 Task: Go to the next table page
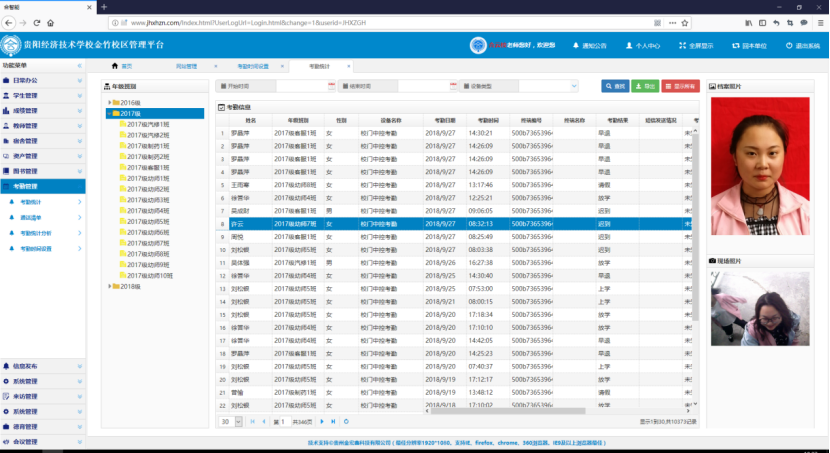point(322,422)
